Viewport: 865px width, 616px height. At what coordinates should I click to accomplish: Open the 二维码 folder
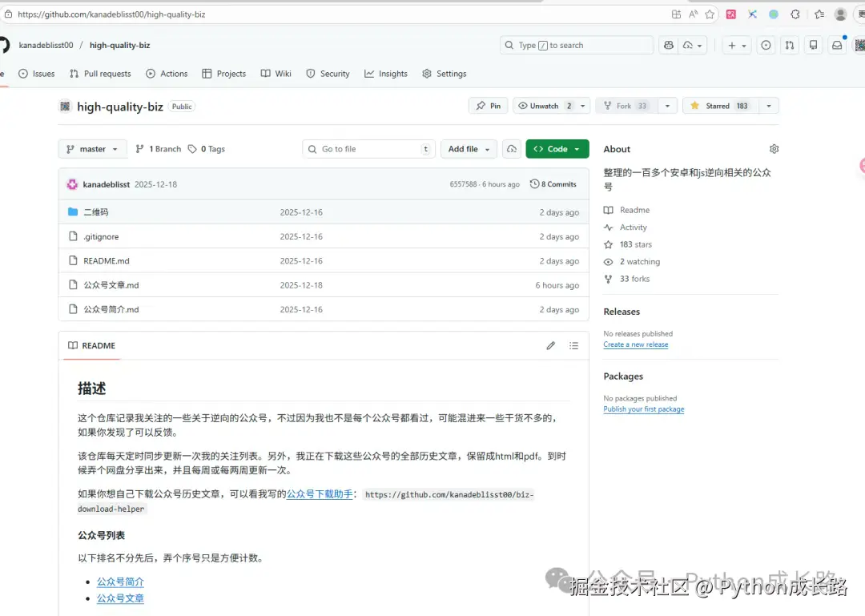pyautogui.click(x=96, y=212)
